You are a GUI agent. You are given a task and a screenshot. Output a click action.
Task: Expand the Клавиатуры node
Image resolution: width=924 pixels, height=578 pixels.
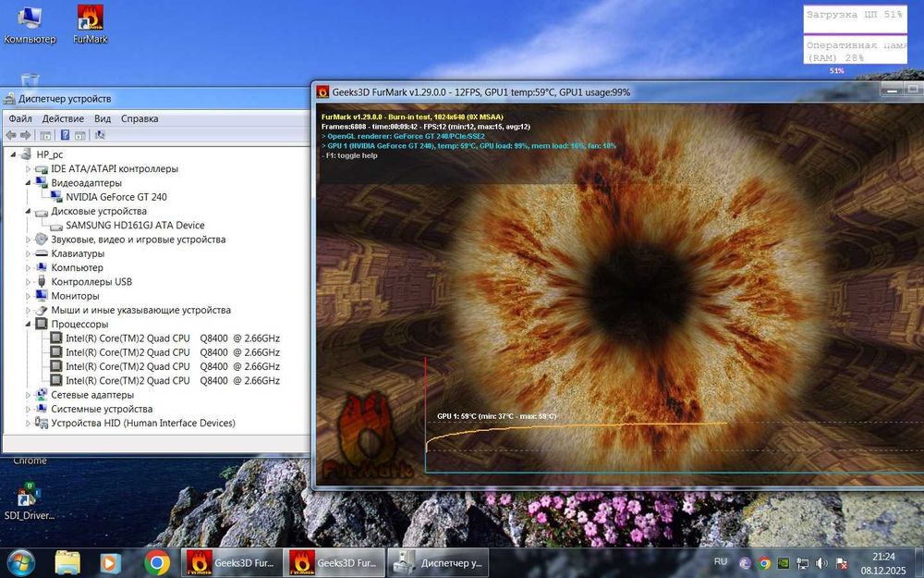[x=27, y=253]
